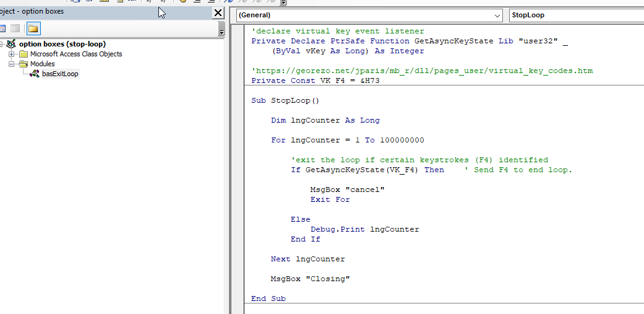This screenshot has width=644, height=314.
Task: Click the If GetAsyncKeyState(VK_F4) Then statement
Action: tap(367, 170)
